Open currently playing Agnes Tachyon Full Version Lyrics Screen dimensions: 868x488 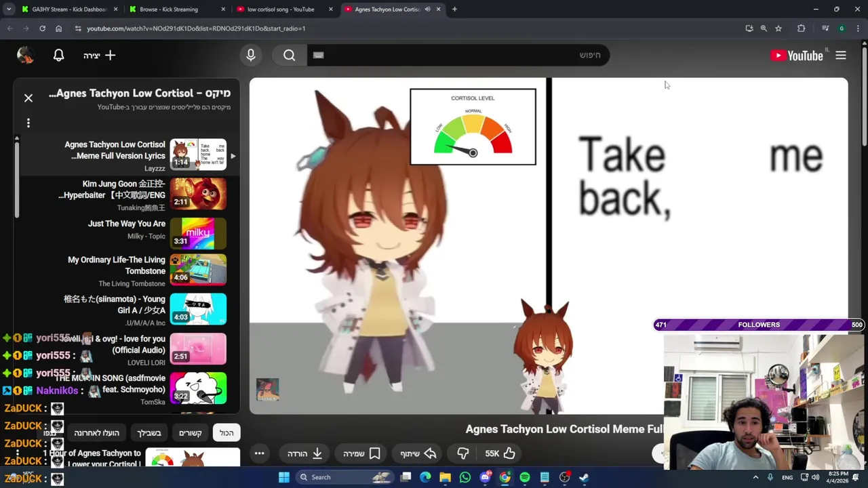coord(127,155)
